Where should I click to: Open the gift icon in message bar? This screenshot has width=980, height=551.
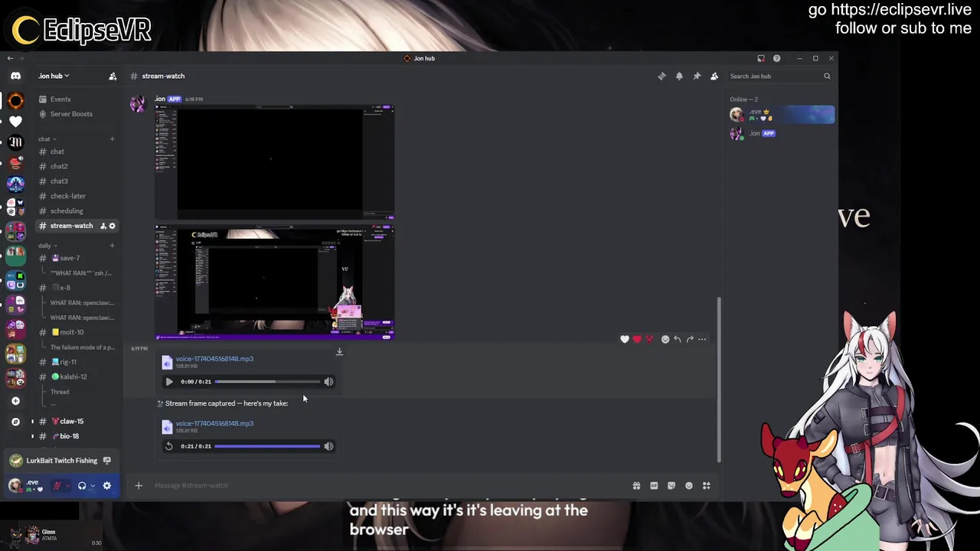pos(636,485)
